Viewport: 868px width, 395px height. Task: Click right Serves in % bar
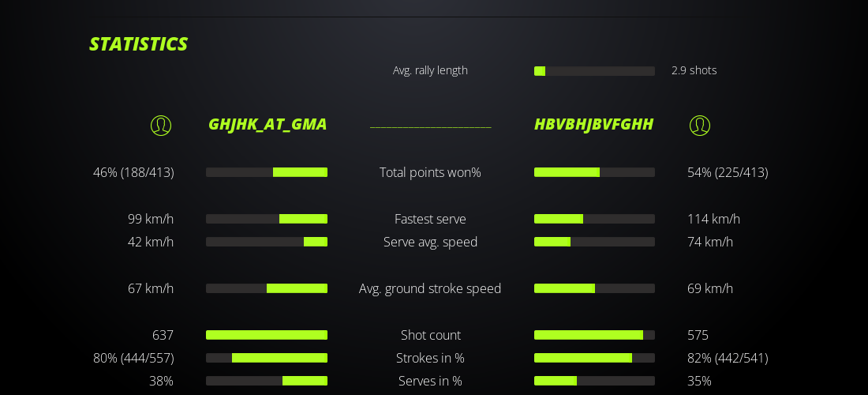(594, 381)
